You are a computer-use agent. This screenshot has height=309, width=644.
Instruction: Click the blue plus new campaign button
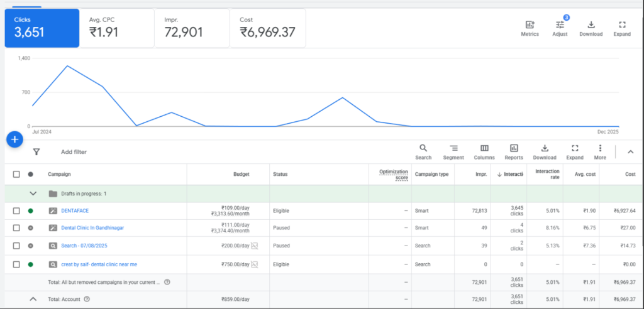click(x=15, y=139)
